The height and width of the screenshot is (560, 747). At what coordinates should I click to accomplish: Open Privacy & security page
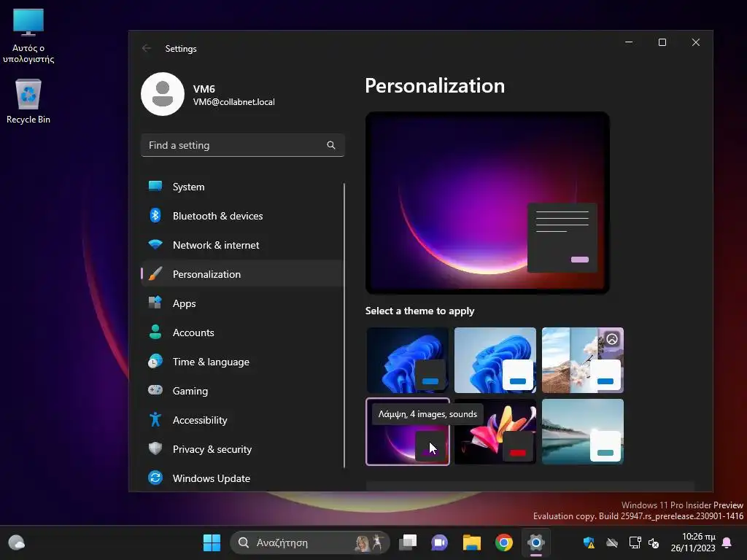click(x=242, y=449)
